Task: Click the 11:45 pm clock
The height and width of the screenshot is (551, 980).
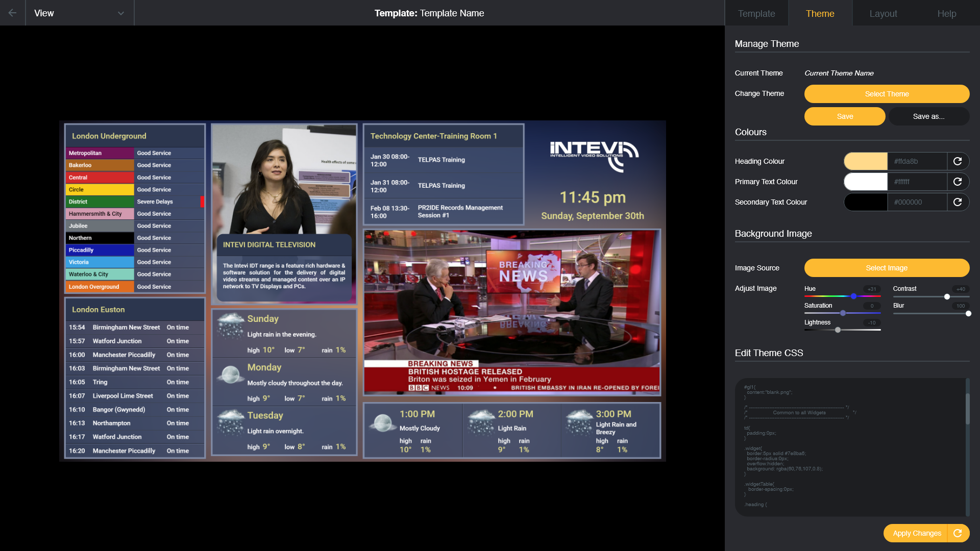Action: click(x=593, y=197)
